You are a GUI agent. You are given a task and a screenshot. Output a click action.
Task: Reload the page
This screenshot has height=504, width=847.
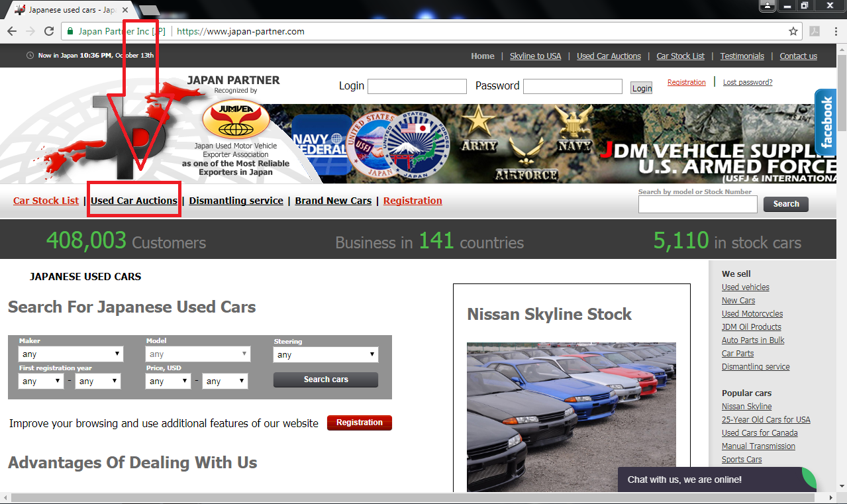pyautogui.click(x=48, y=30)
